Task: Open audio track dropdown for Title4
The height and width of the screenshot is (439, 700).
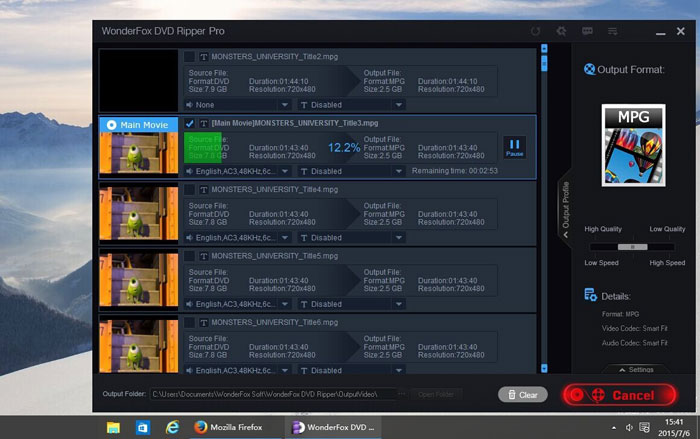Action: pyautogui.click(x=238, y=238)
